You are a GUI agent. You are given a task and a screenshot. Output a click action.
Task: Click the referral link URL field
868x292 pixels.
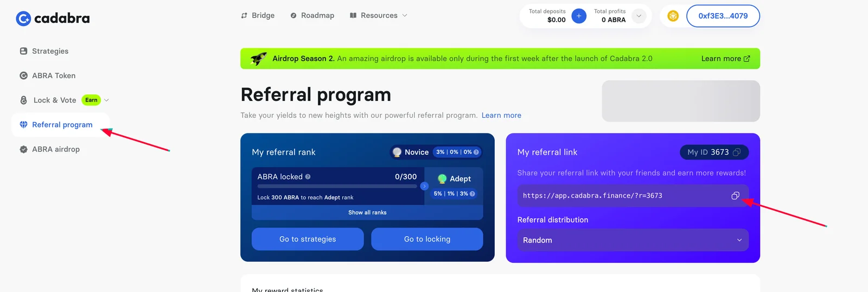click(x=633, y=195)
